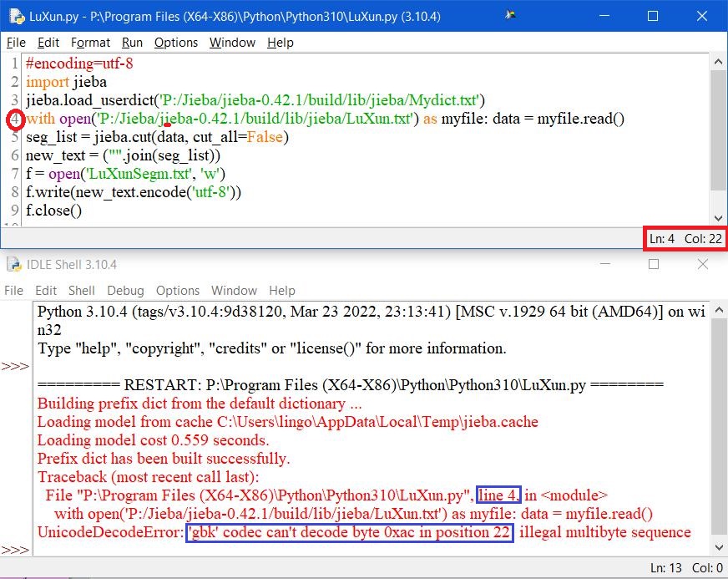Click editor status 'Ln: 4 Col: 22'
The image size is (728, 579).
pyautogui.click(x=685, y=239)
